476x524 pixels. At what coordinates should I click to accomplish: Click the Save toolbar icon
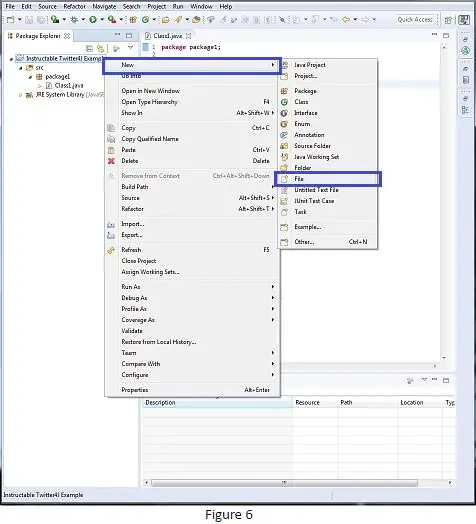click(x=29, y=20)
